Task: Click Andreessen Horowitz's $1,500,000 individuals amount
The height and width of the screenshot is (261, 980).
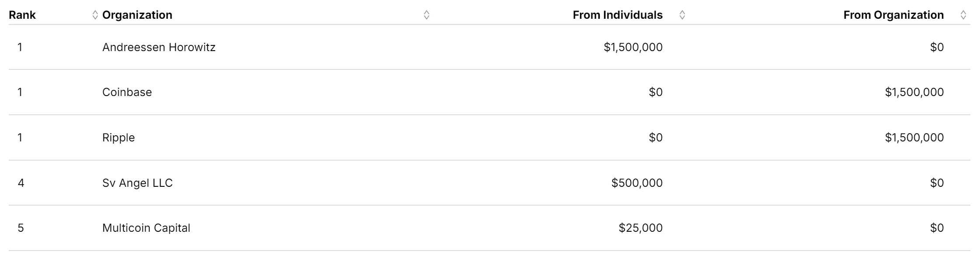Action: 632,47
